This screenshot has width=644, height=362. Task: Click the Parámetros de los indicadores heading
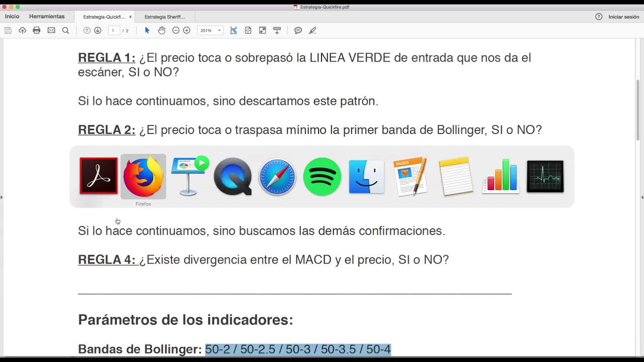tap(186, 320)
